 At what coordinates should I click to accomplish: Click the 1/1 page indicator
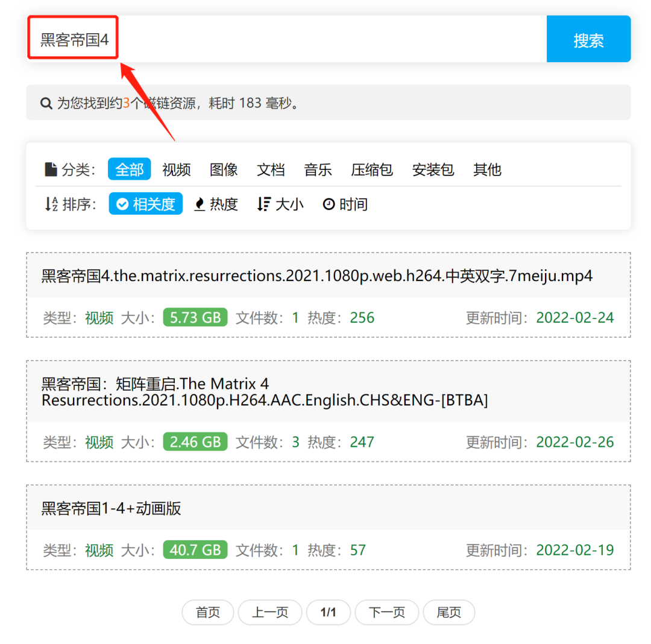click(329, 612)
